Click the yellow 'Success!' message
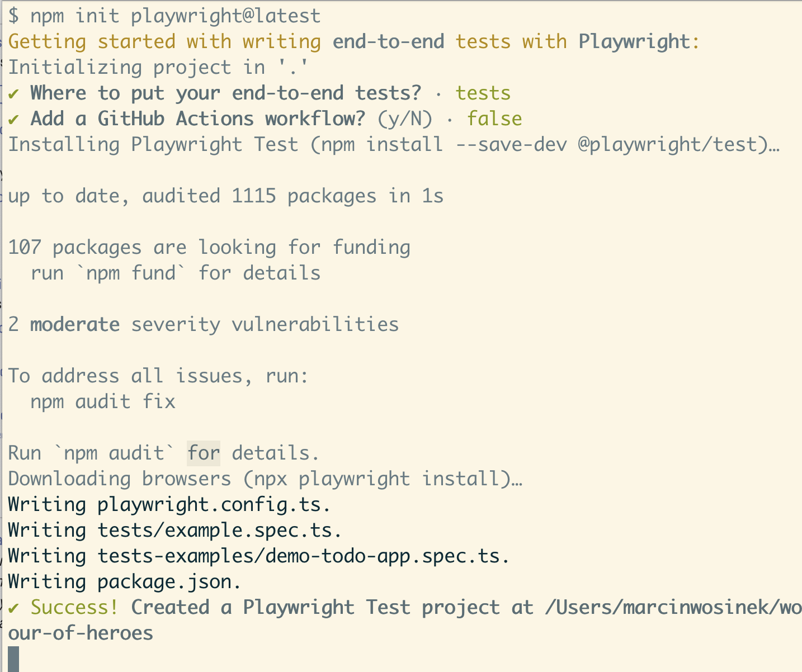 [75, 607]
